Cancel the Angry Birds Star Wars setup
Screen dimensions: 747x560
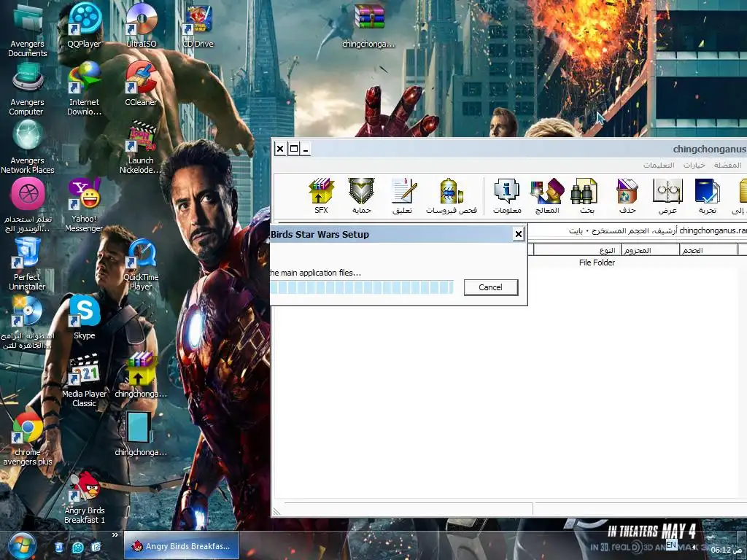pos(491,287)
